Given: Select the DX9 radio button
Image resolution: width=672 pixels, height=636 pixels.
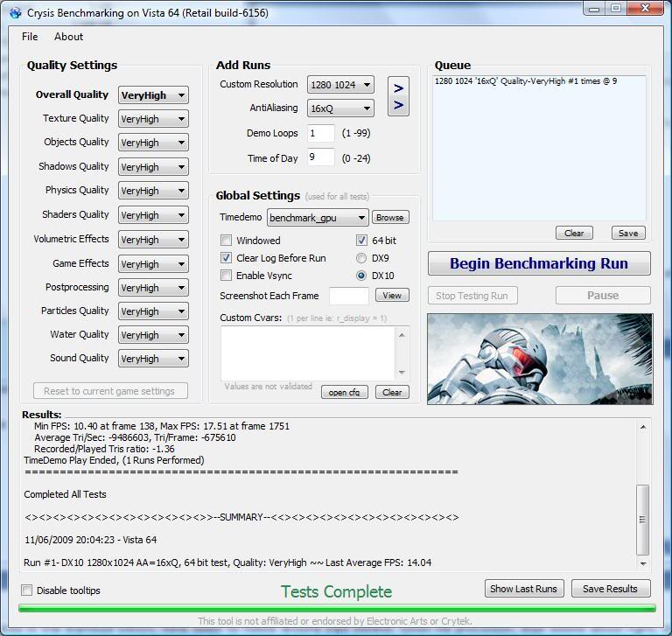Looking at the screenshot, I should pyautogui.click(x=361, y=258).
